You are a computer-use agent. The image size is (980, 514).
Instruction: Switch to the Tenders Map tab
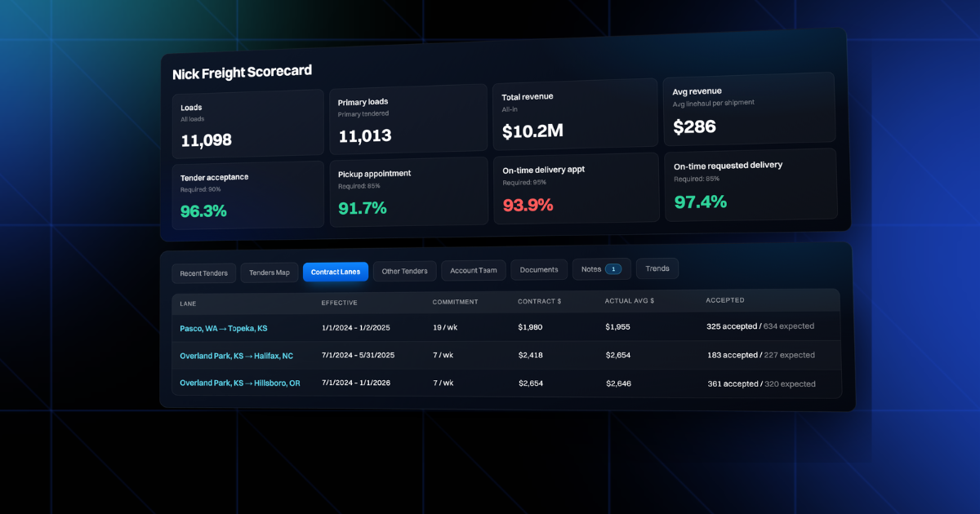(269, 273)
